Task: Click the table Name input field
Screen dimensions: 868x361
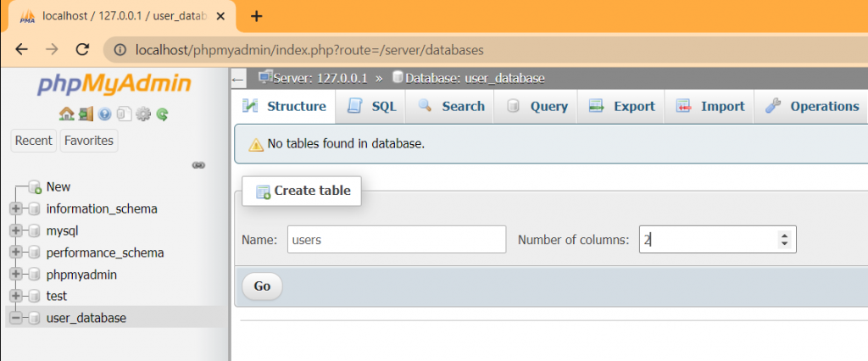Action: tap(396, 240)
